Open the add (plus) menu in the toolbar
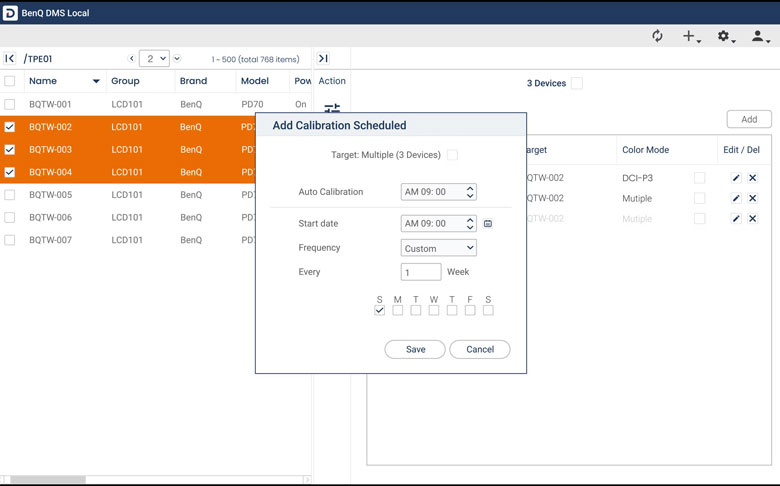 click(690, 36)
